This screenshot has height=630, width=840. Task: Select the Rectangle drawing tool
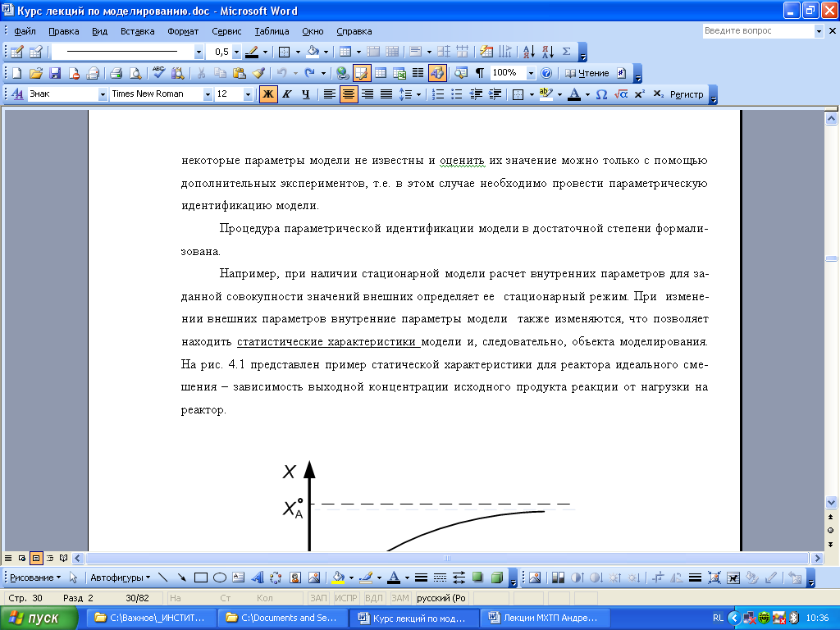(201, 577)
